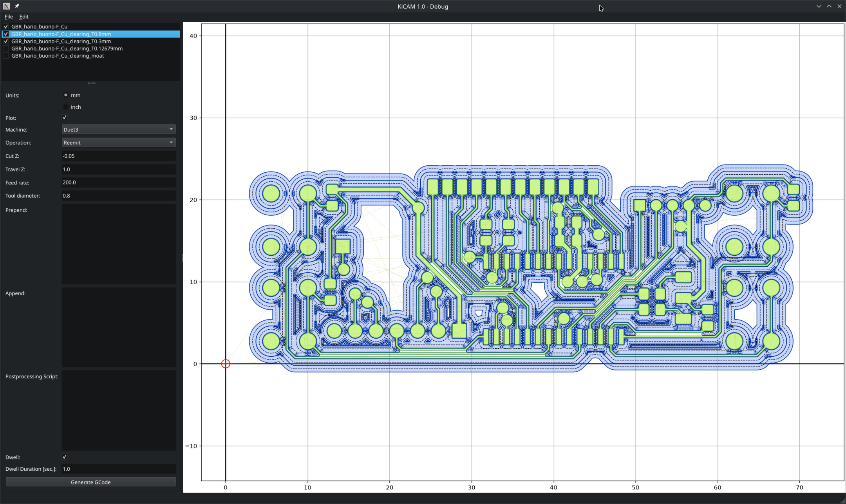The height and width of the screenshot is (504, 846).
Task: Open the Edit menu
Action: tap(24, 17)
